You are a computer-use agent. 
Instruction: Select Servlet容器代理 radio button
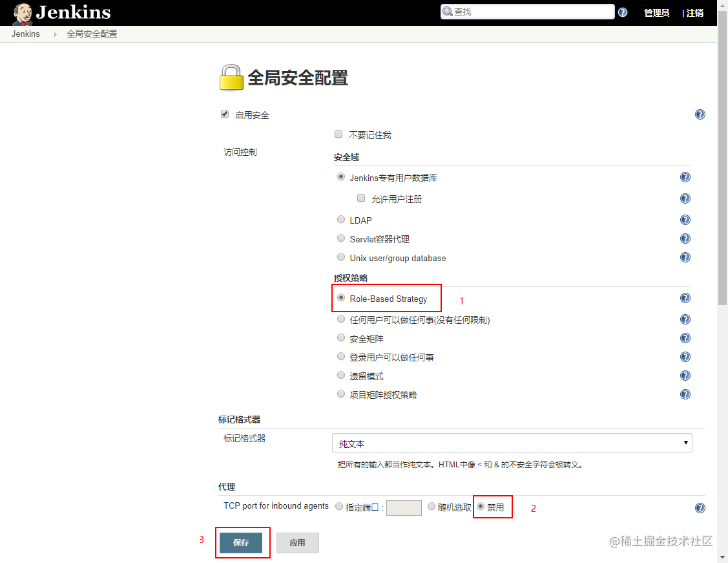(x=341, y=239)
